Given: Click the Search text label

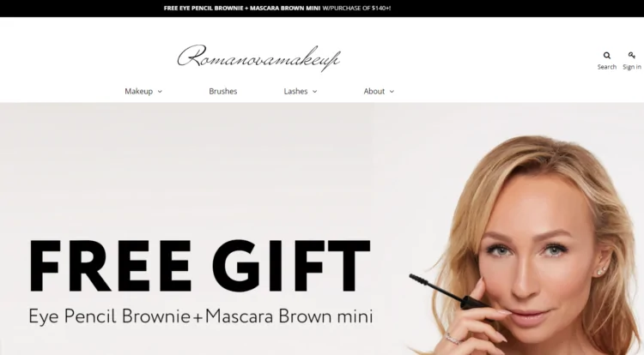Looking at the screenshot, I should click(x=606, y=67).
